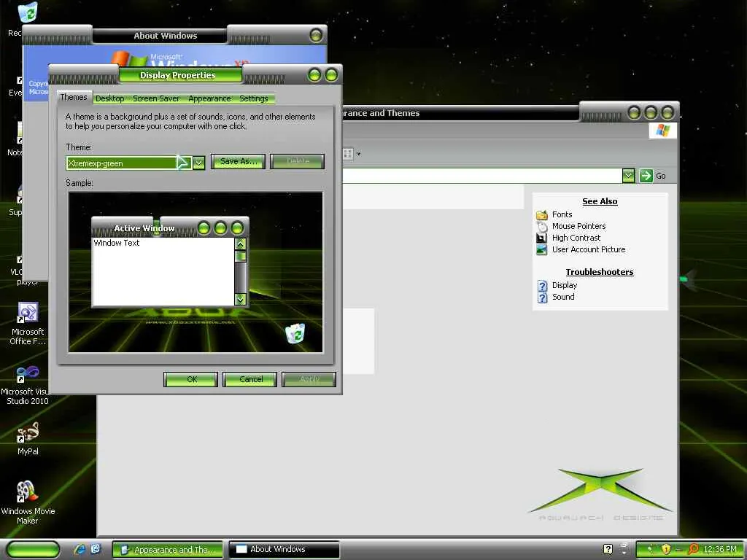Click Windows flag logo in Appearance and Themes
Viewport: 747px width, 560px height.
click(662, 131)
